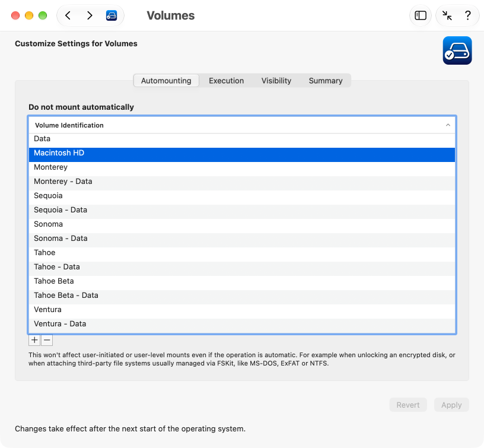Screen dimensions: 484x448
Task: Open help with the question mark
Action: (467, 15)
